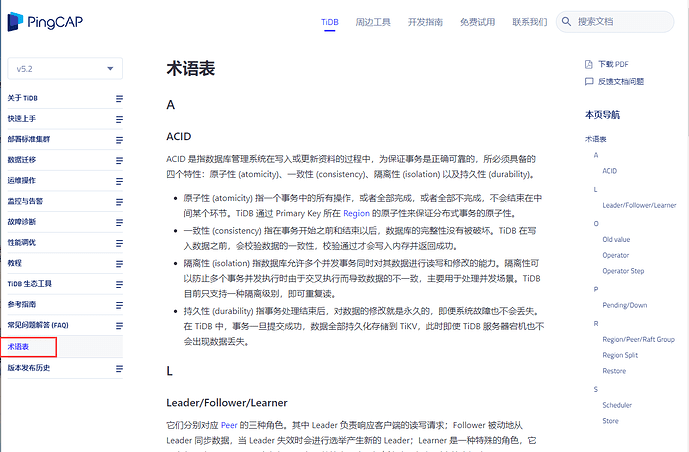Open the TiDB 生态工具 sidebar item

[x=29, y=284]
